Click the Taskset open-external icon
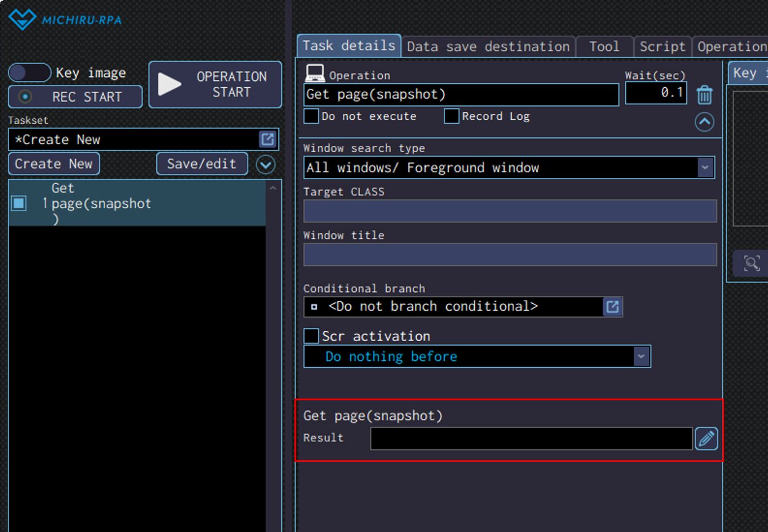This screenshot has height=532, width=768. tap(267, 139)
